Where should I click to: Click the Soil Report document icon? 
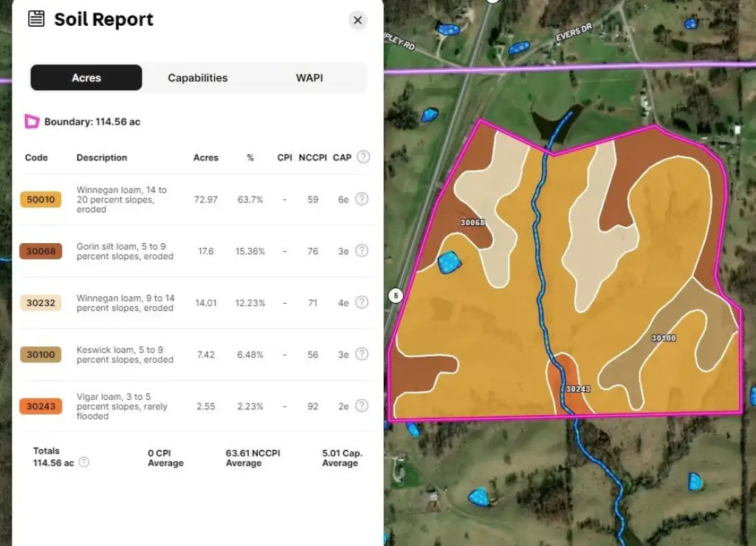[x=36, y=19]
